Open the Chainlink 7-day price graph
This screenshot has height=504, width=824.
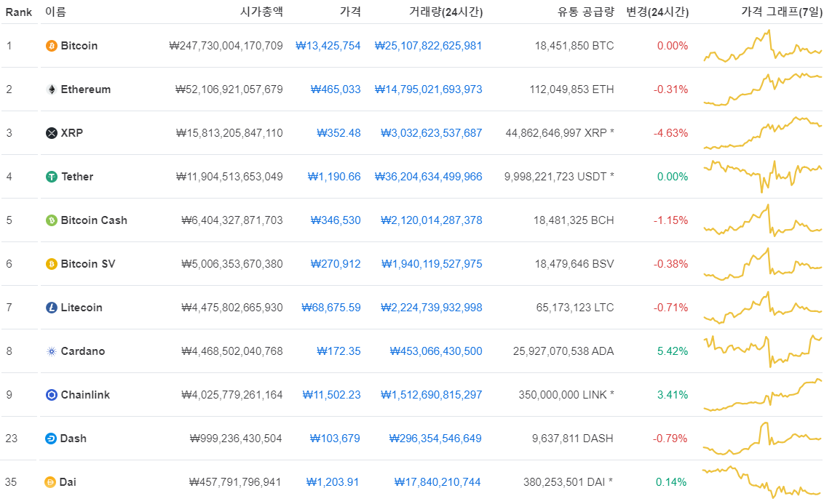click(x=763, y=394)
